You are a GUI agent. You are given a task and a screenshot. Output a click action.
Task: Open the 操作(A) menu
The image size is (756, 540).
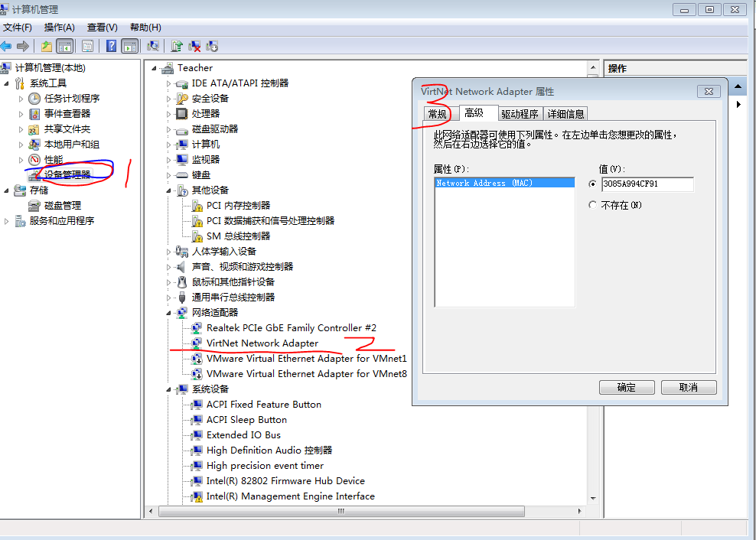tap(59, 28)
